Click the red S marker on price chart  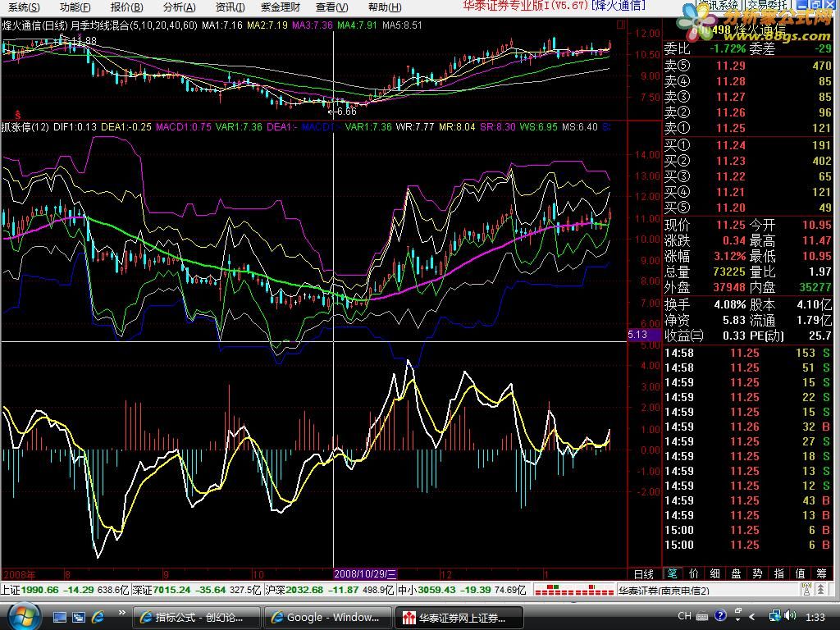click(18, 115)
